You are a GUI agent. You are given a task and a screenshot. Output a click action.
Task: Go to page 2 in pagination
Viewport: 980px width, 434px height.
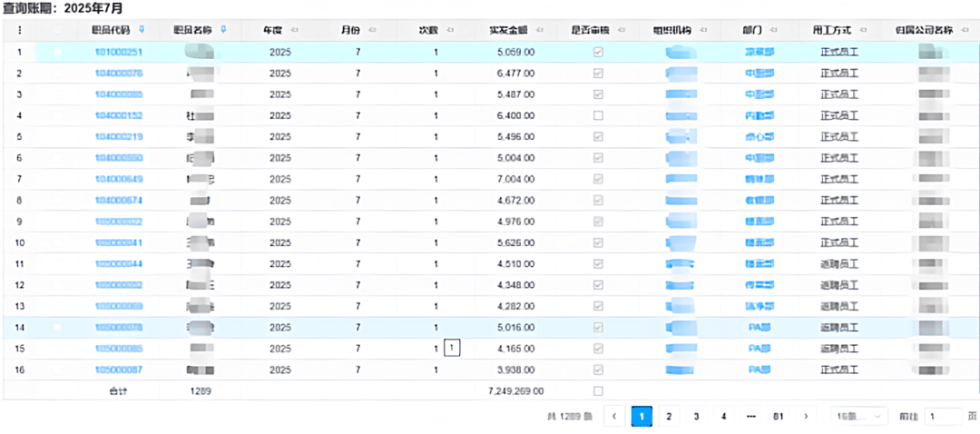pos(669,416)
